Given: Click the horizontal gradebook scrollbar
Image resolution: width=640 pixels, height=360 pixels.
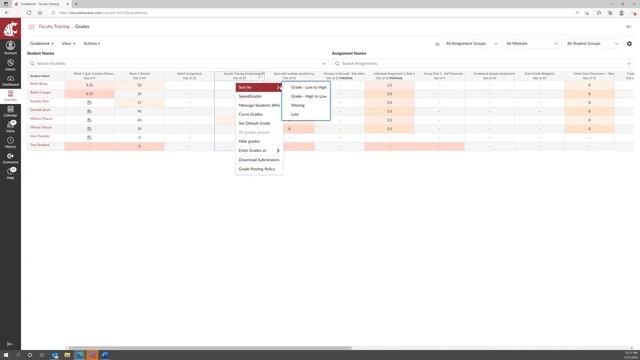Looking at the screenshot, I should point(210,348).
